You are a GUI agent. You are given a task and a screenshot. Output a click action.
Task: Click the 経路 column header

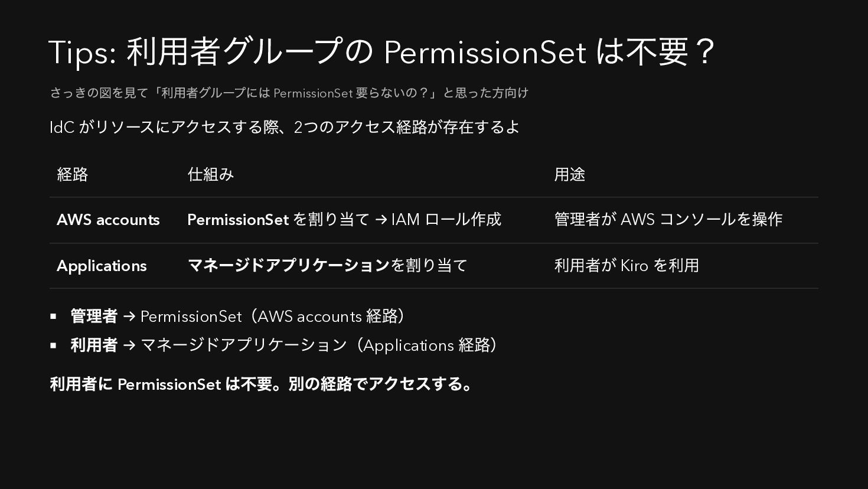pos(73,174)
